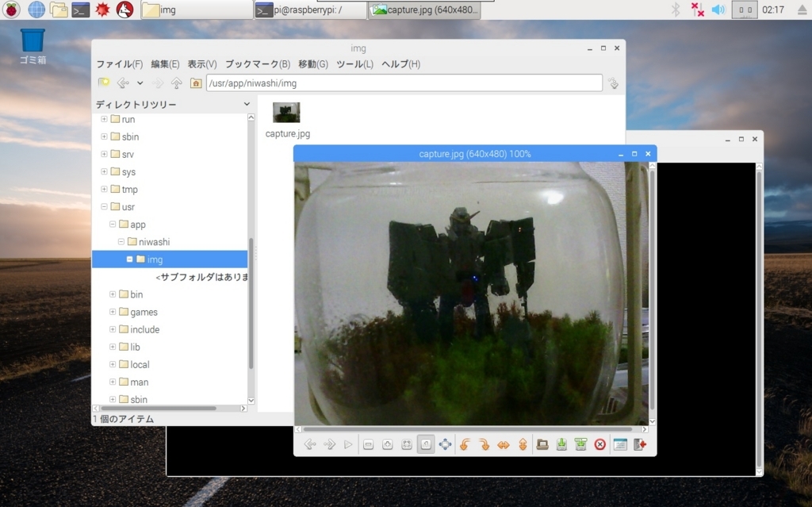Open a file from image viewer toolbar
The height and width of the screenshot is (507, 812).
click(x=542, y=444)
